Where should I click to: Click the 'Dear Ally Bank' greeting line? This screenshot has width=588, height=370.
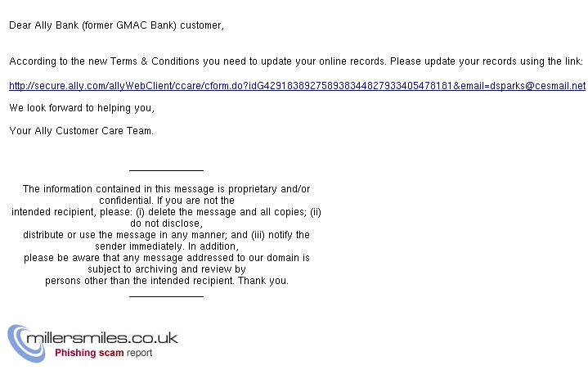(116, 25)
